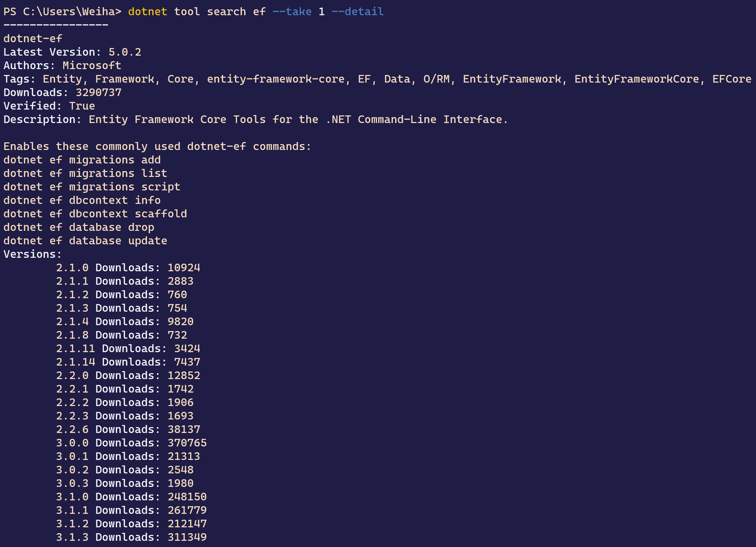The width and height of the screenshot is (756, 547).
Task: Click version 3.0.1 Downloads: 21313 row
Action: [128, 456]
